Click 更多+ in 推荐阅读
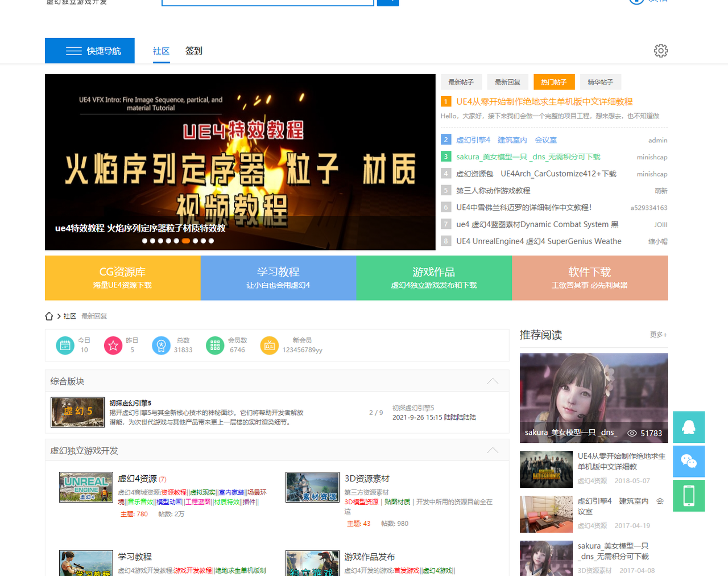Viewport: 728px width, 576px height. (x=659, y=335)
